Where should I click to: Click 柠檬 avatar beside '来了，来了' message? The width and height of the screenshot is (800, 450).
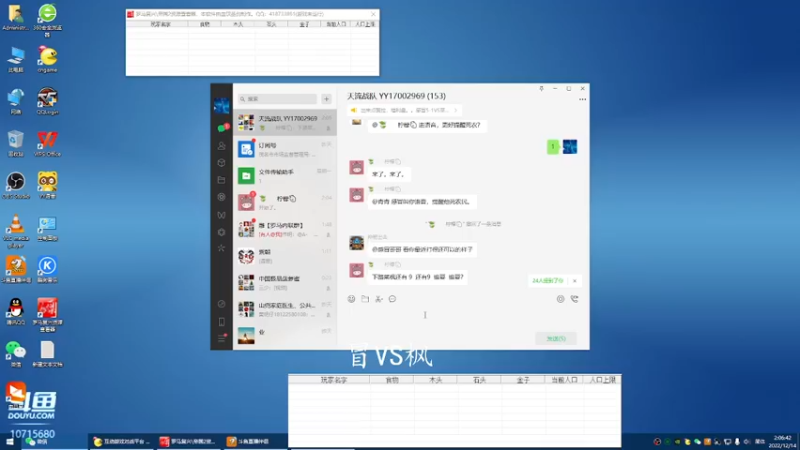[x=356, y=167]
